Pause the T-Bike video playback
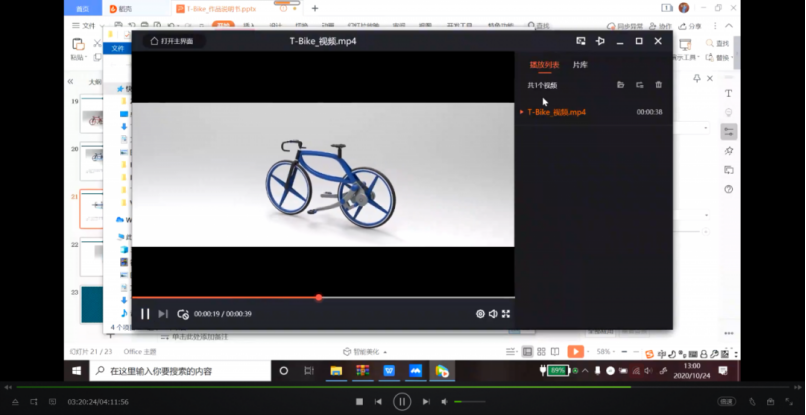 tap(145, 314)
